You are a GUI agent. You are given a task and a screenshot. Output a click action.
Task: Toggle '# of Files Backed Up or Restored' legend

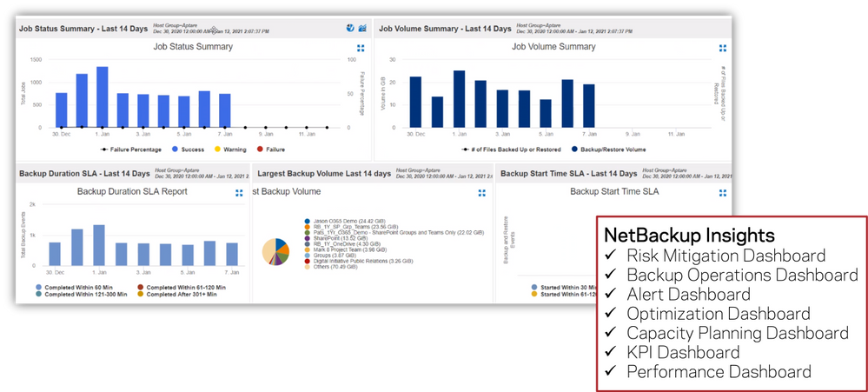pos(512,149)
